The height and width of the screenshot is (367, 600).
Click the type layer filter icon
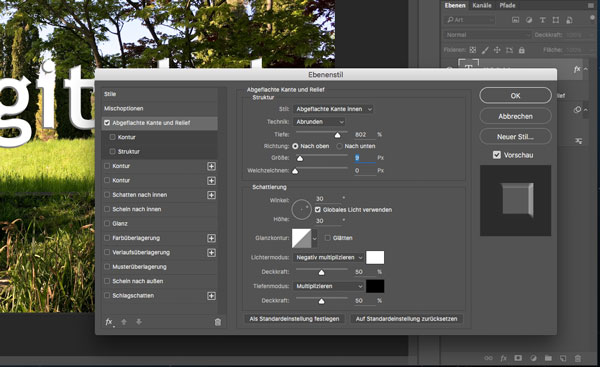pyautogui.click(x=543, y=20)
